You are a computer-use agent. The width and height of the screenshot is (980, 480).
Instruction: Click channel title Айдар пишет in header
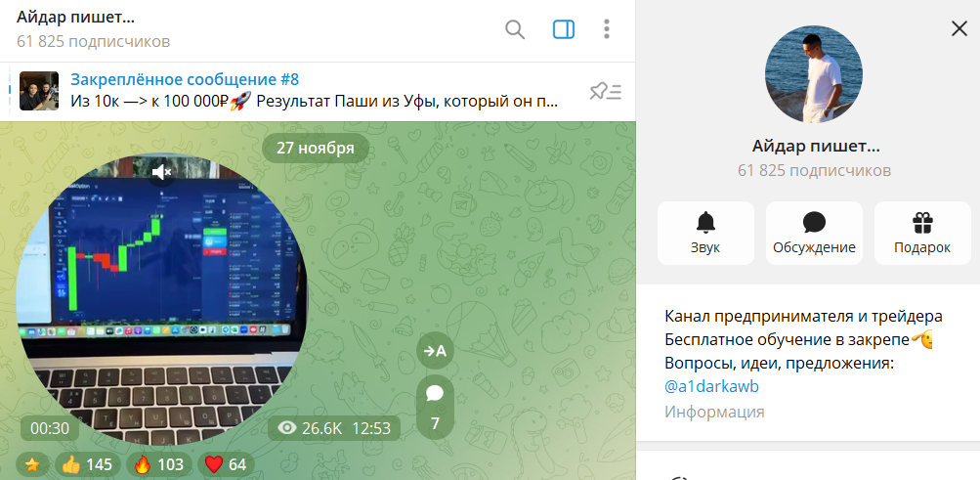click(x=75, y=17)
